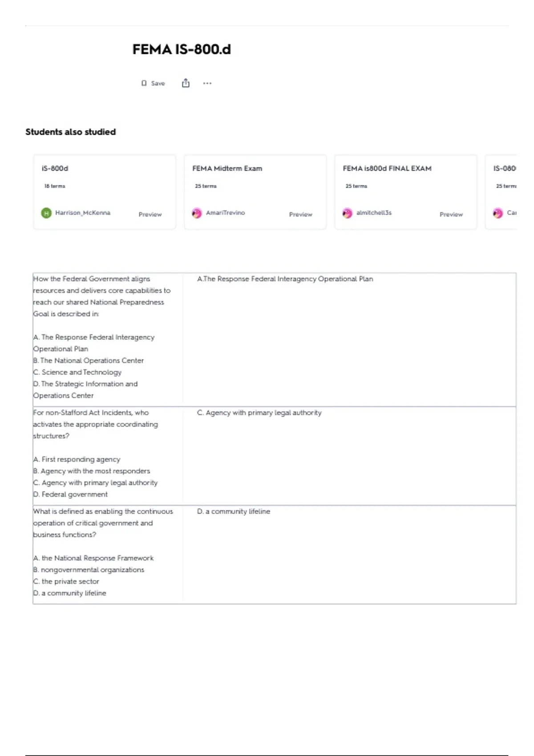Click the AmariTrevino username link
This screenshot has width=534, height=756.
(x=226, y=213)
